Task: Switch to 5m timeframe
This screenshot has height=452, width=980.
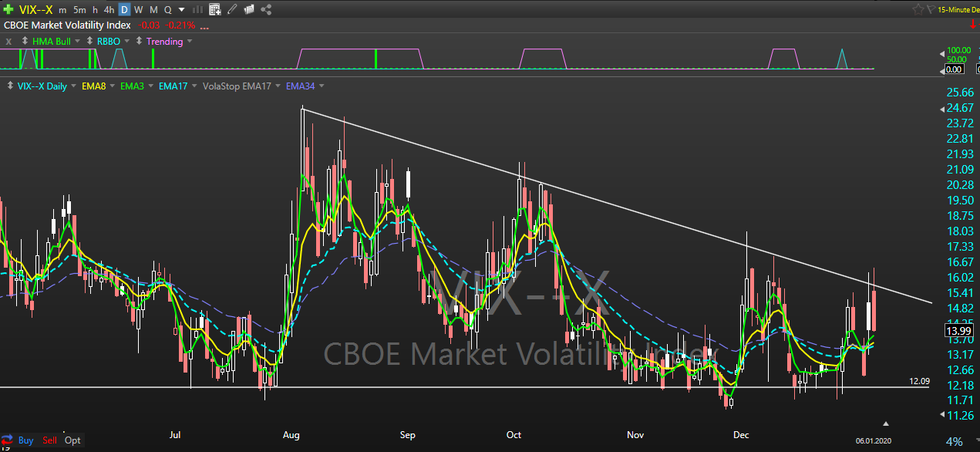Action: [79, 10]
